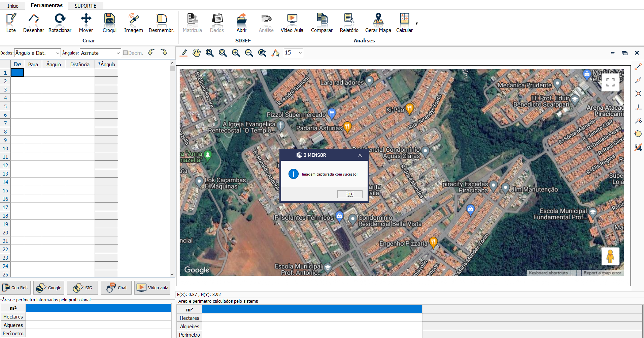Click the first cell in De column
Image resolution: width=644 pixels, height=338 pixels.
tap(18, 73)
